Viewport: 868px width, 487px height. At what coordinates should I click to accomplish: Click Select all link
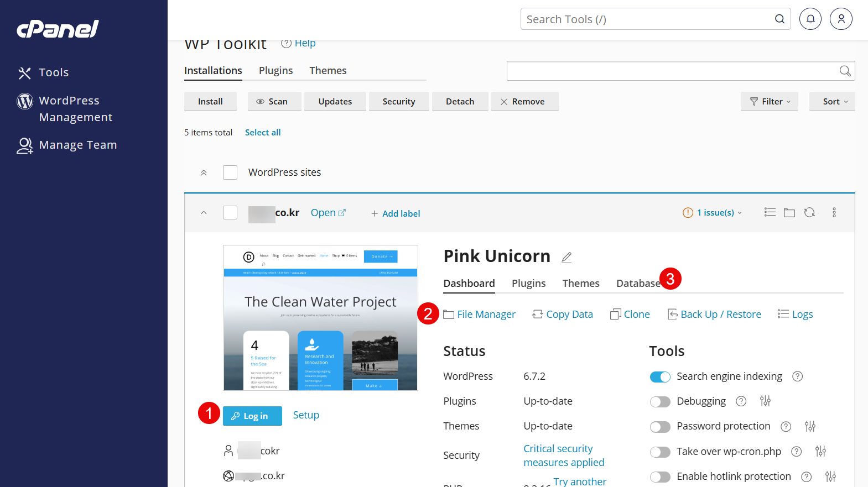click(x=263, y=133)
